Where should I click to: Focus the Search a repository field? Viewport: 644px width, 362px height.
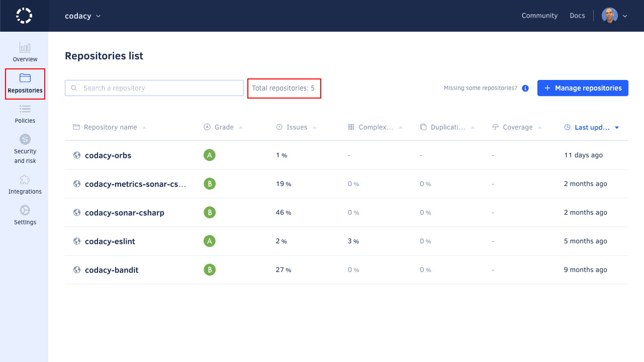(154, 88)
